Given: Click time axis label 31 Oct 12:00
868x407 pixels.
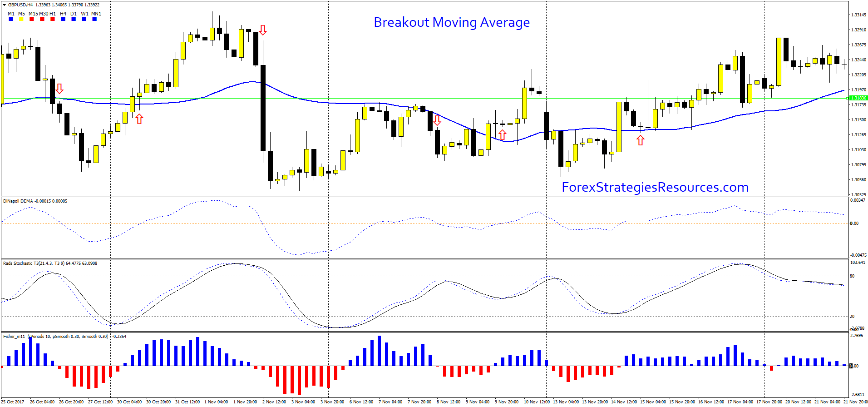Looking at the screenshot, I should click(187, 402).
